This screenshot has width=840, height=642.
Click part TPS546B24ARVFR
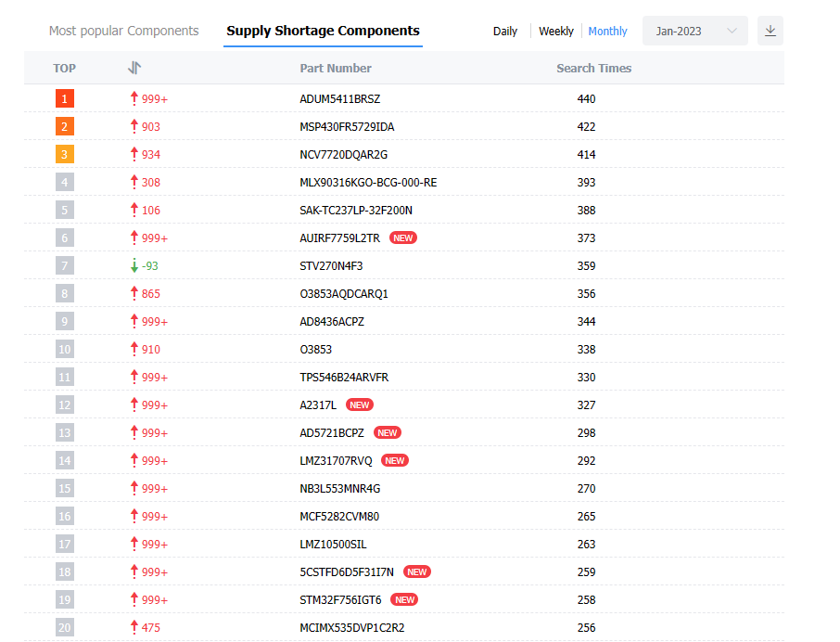pos(344,378)
